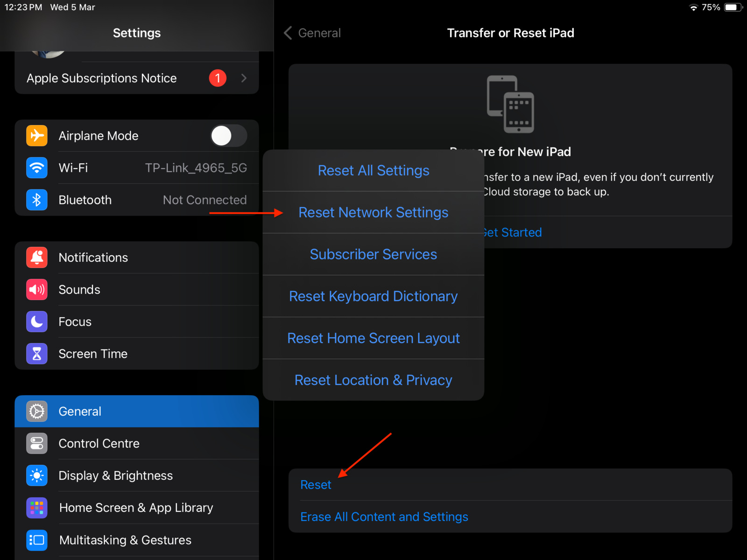Choose Reset Keyboard Dictionary
The width and height of the screenshot is (747, 560).
tap(373, 296)
